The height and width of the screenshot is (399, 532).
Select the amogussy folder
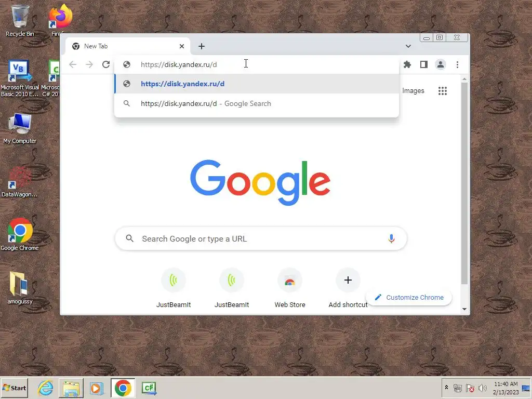(x=20, y=288)
